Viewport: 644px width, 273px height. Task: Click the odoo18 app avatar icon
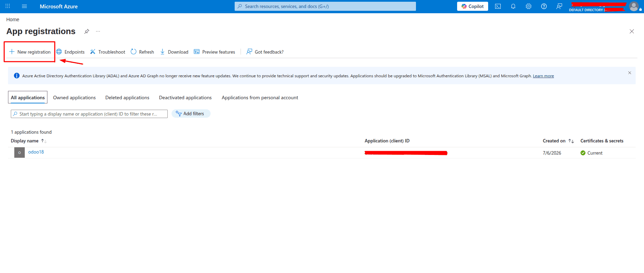click(x=20, y=153)
